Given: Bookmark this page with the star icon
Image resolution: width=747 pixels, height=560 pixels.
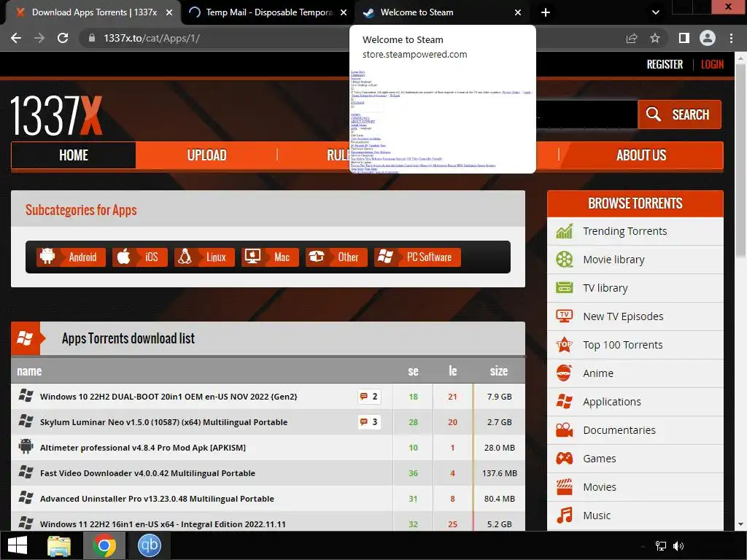Looking at the screenshot, I should (655, 38).
